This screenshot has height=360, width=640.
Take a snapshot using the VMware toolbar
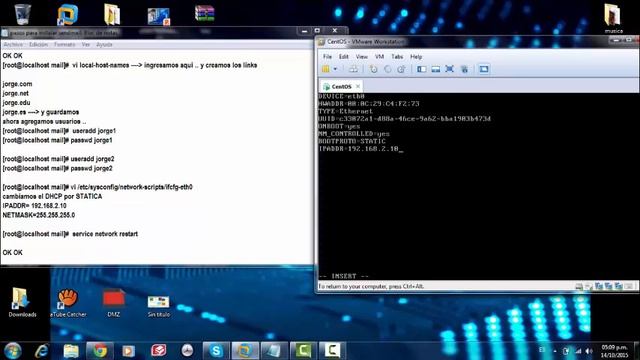tap(373, 69)
